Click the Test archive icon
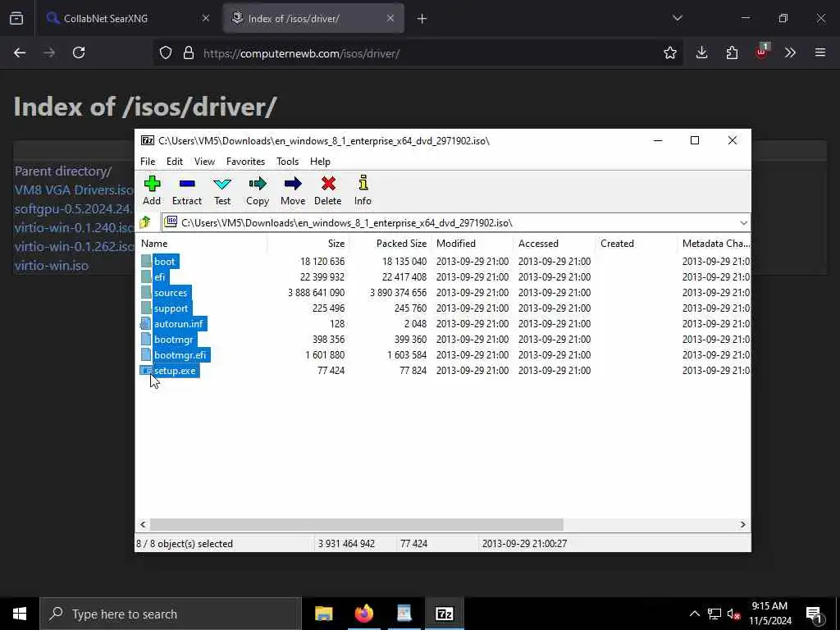 pos(222,184)
